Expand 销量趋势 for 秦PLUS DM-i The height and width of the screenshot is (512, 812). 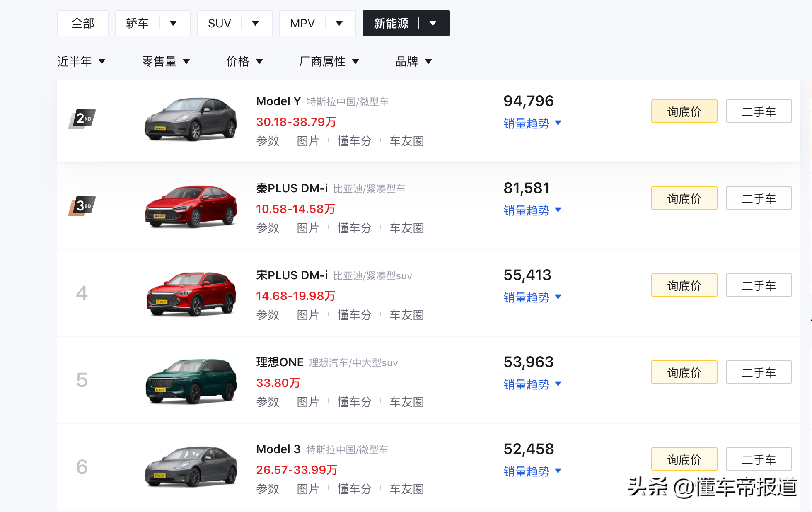click(532, 210)
